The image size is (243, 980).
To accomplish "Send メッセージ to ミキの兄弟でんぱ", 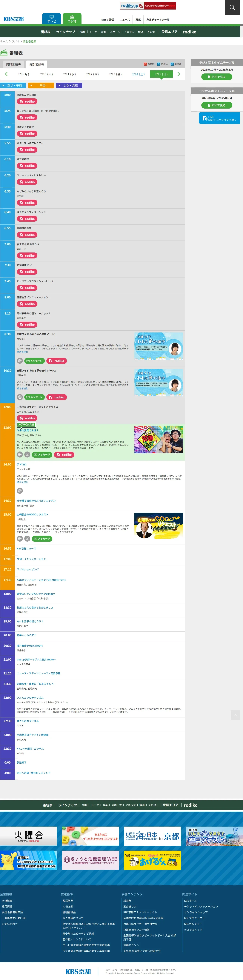I will (42, 455).
